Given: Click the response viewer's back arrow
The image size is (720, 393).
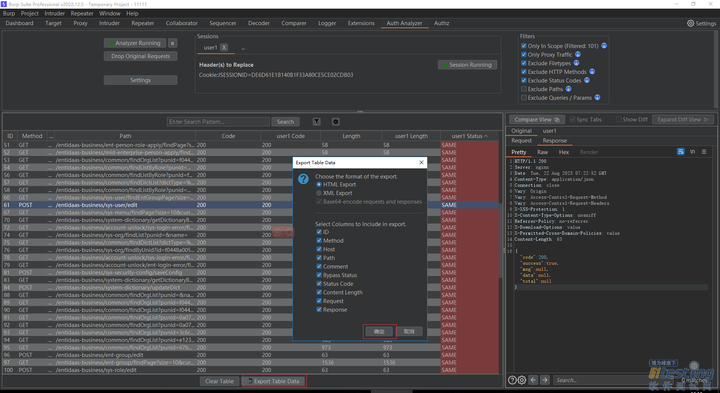Looking at the screenshot, I should [533, 380].
